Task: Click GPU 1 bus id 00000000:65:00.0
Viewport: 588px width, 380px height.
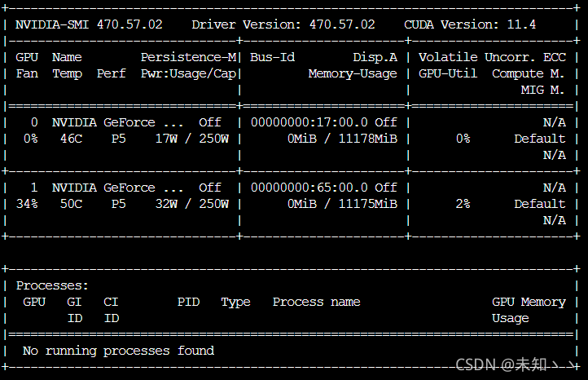Action: (x=309, y=188)
